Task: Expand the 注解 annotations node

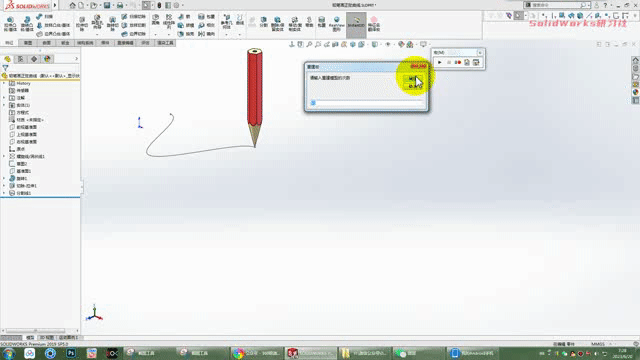Action: [x=4, y=98]
